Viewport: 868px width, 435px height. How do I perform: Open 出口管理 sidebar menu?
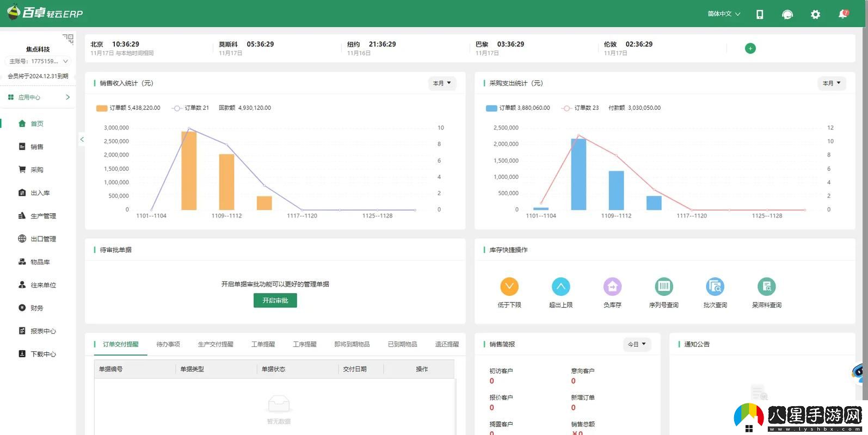tap(38, 239)
